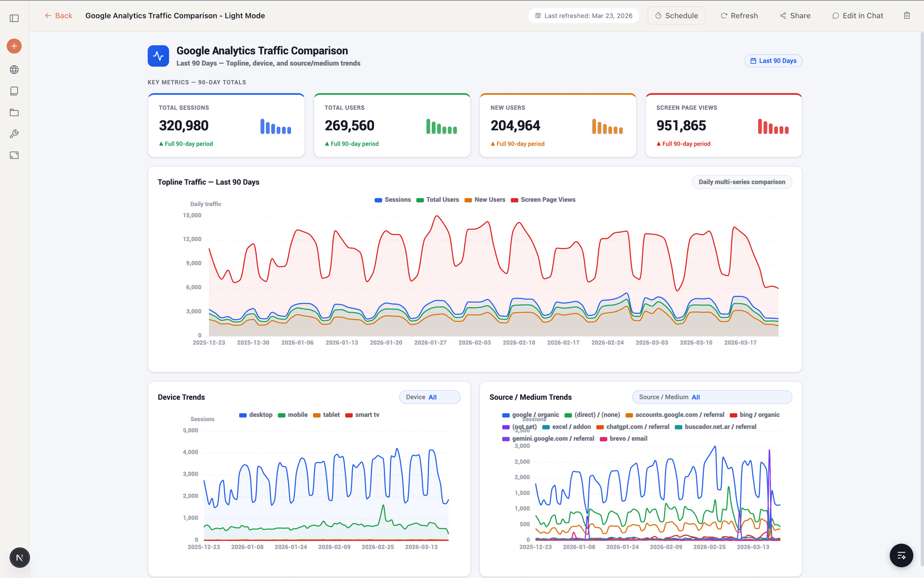Open the Source / Medium All dropdown

[711, 397]
